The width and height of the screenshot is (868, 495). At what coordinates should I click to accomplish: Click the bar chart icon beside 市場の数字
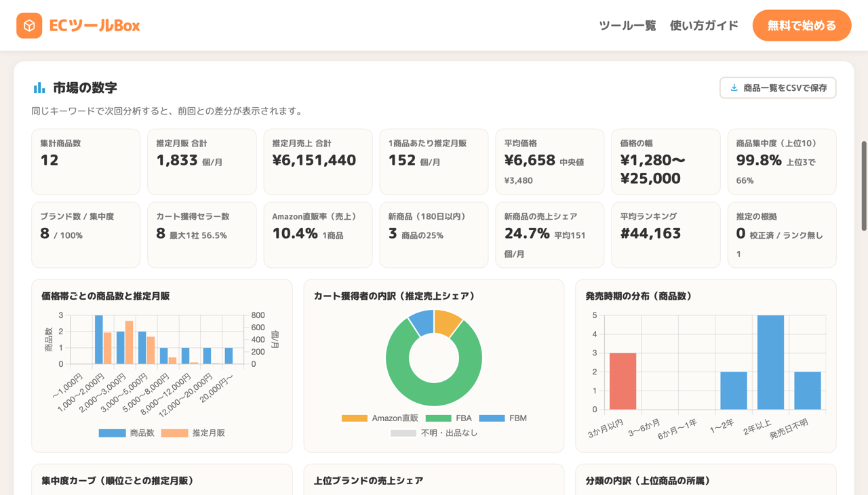click(x=39, y=87)
